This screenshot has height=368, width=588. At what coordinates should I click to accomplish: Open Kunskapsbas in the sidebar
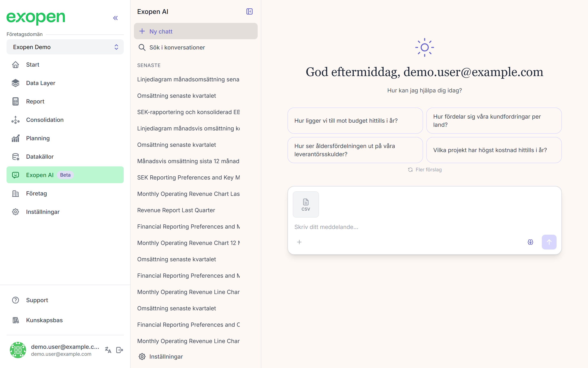(65, 320)
